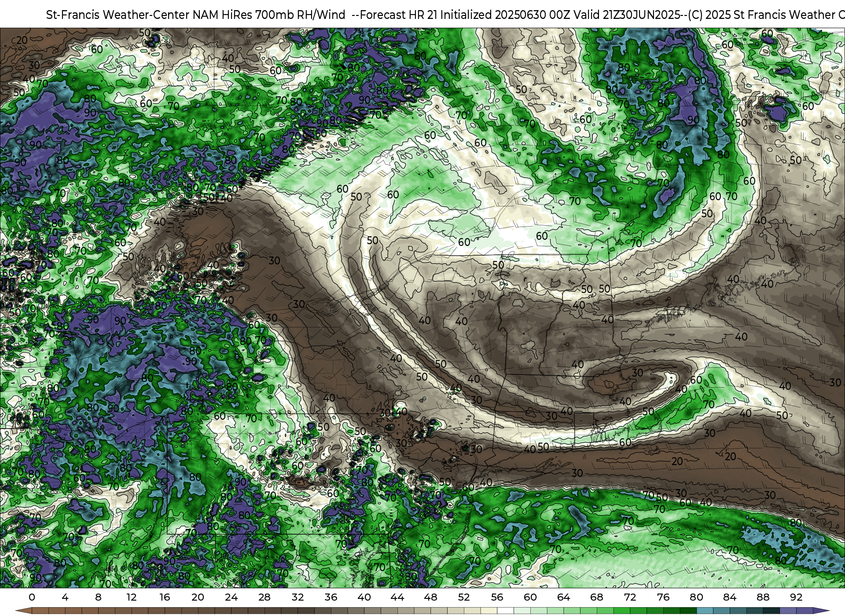Click the legend scale label 52
Image resolution: width=845 pixels, height=616 pixels.
[464, 597]
